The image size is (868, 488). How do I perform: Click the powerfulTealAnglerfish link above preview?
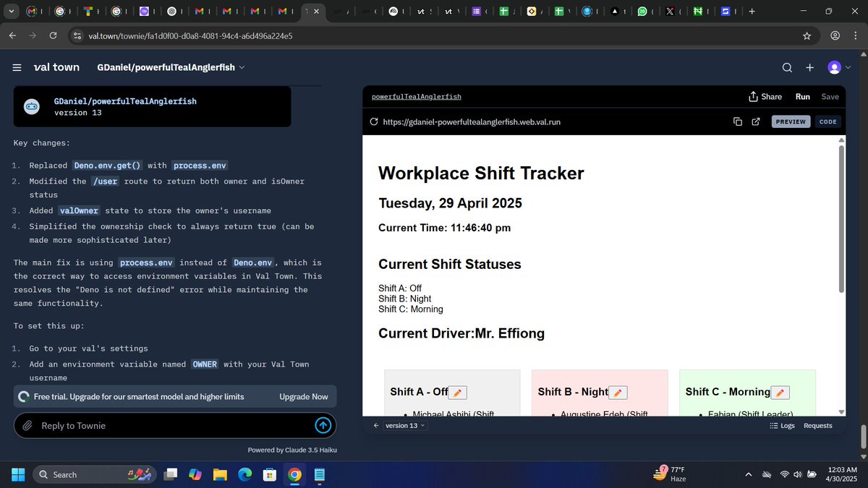[417, 97]
